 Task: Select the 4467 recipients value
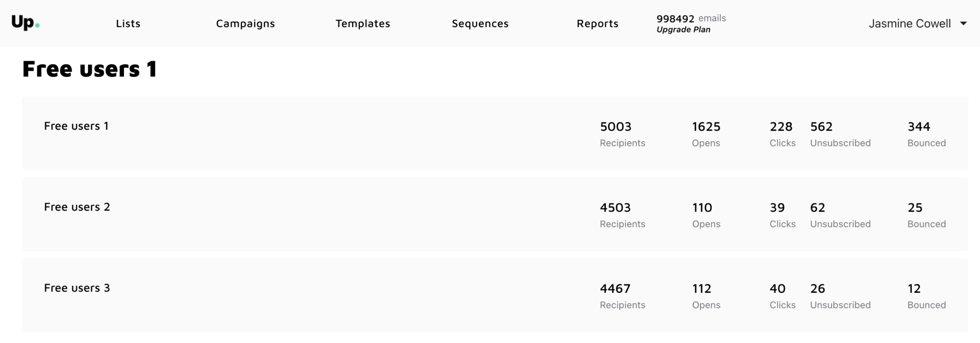pos(615,288)
